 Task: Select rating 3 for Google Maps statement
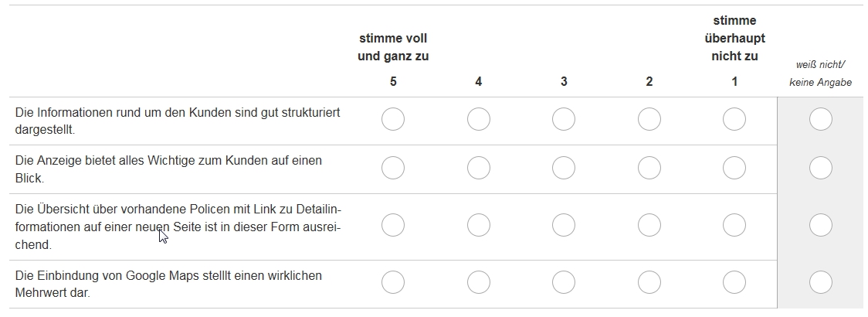pos(564,283)
